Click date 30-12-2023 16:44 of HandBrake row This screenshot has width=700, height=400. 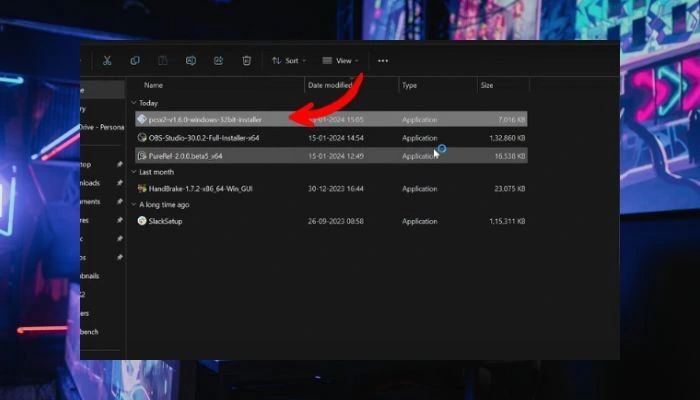pos(336,188)
